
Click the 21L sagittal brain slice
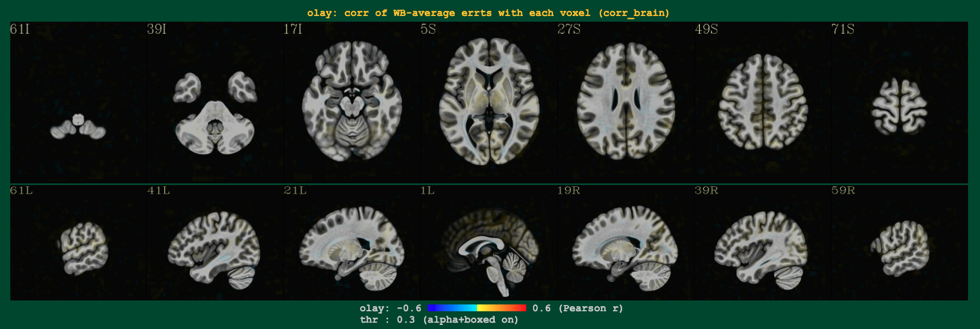(352, 248)
